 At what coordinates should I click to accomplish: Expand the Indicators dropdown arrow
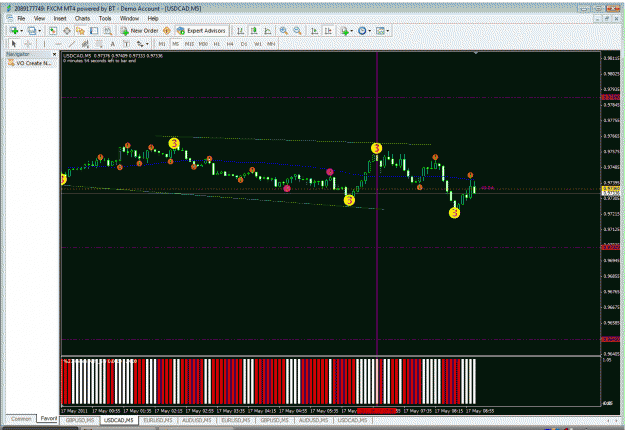click(352, 31)
